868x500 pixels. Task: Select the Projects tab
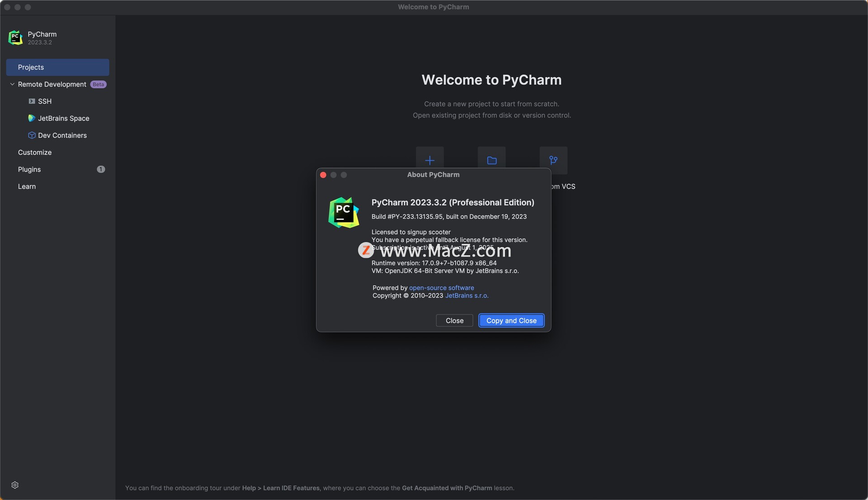point(58,67)
